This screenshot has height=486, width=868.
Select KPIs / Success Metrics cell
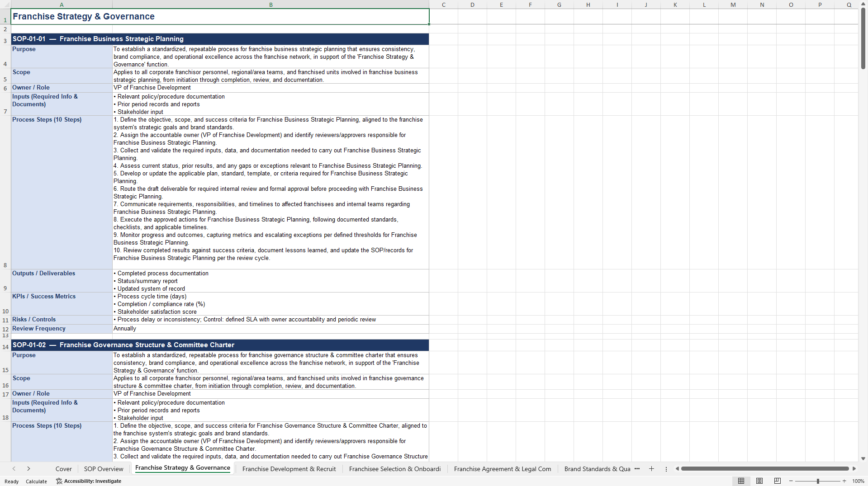(62, 304)
